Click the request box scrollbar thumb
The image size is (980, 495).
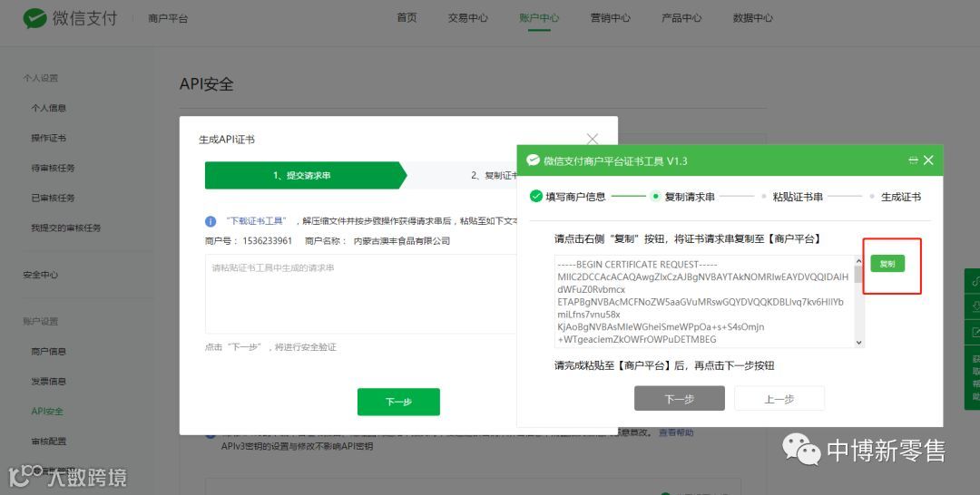point(858,275)
